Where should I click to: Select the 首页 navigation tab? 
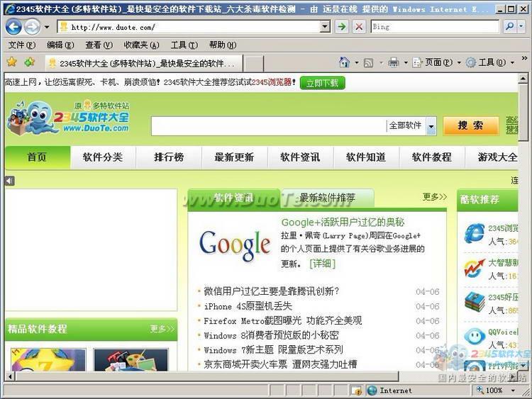(38, 157)
